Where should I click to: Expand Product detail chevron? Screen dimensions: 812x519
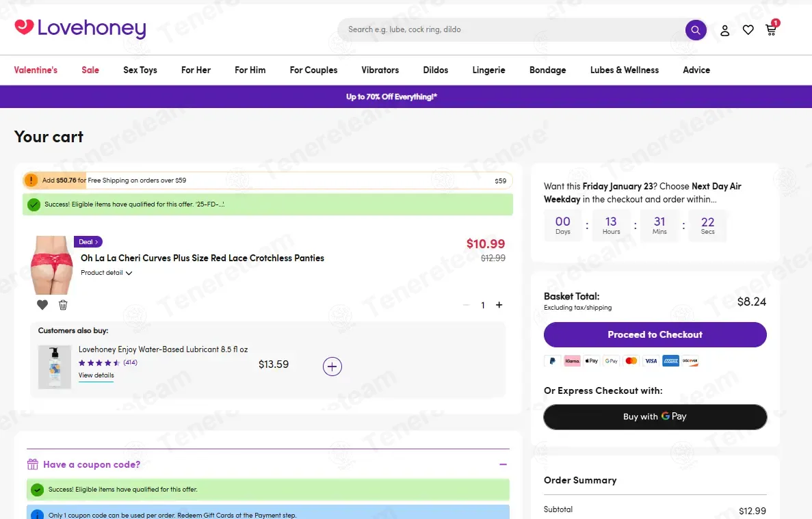(x=129, y=273)
